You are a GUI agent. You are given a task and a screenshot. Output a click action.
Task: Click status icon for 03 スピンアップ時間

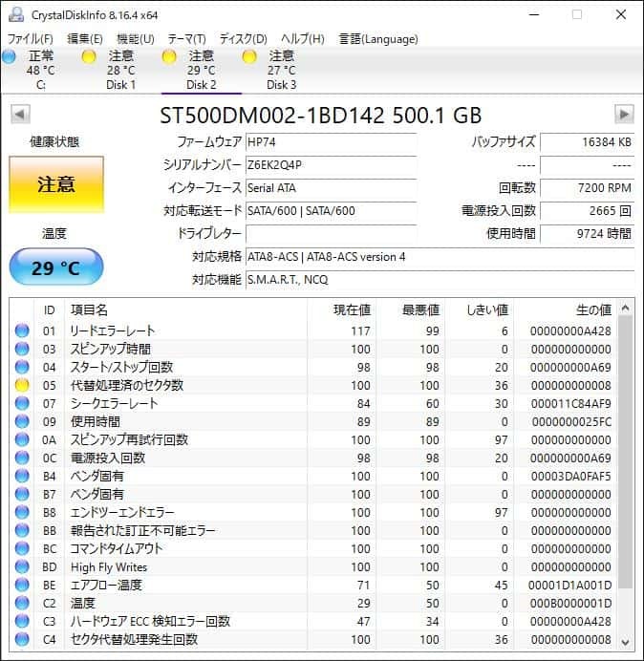tap(22, 349)
